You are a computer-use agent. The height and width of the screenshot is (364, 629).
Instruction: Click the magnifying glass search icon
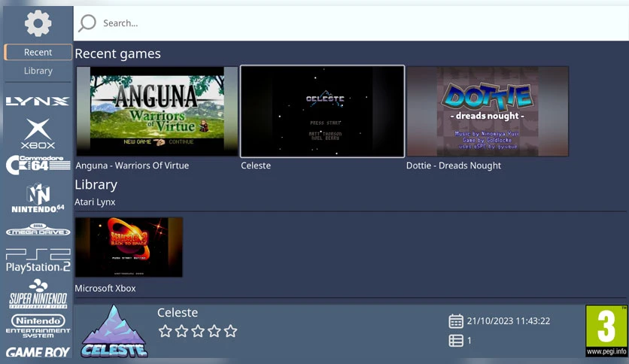click(87, 23)
